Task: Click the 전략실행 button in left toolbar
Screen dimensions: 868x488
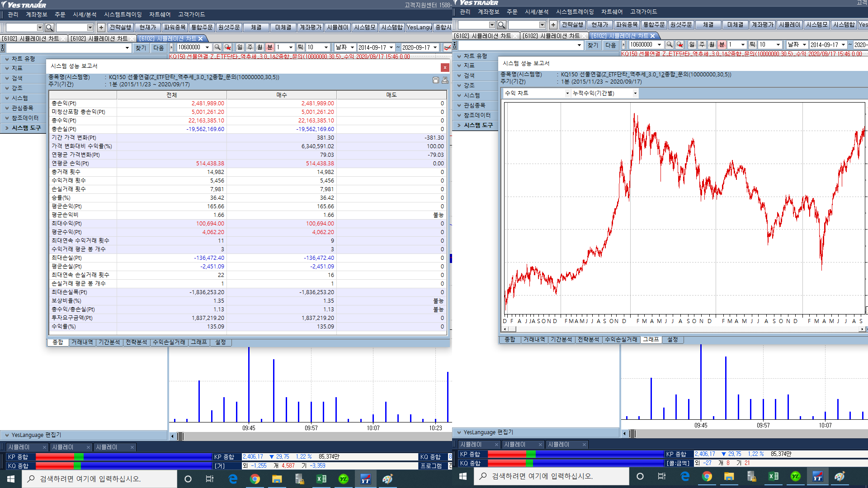Action: click(x=121, y=28)
